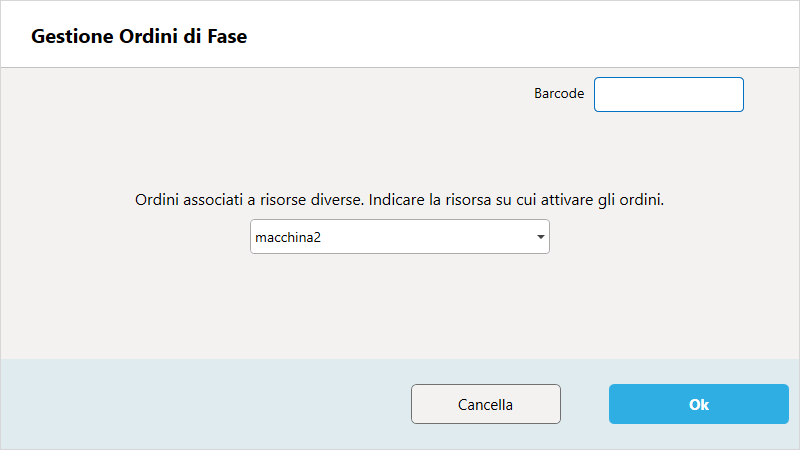This screenshot has width=800, height=450.
Task: Activate orders via the Ok button
Action: click(x=698, y=404)
